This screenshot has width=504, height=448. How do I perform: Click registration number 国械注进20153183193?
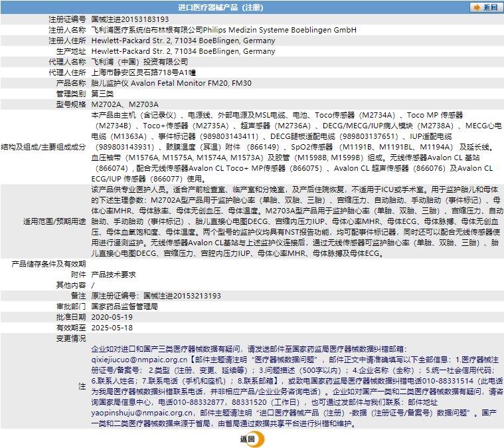(x=130, y=19)
